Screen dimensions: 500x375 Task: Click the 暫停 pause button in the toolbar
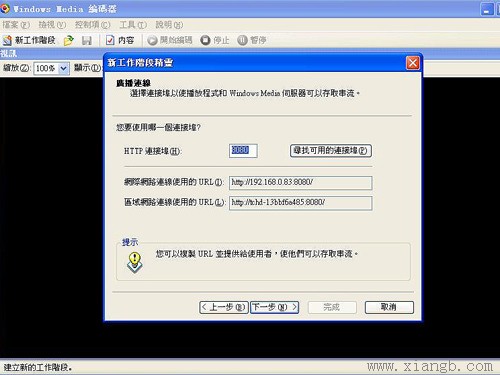[x=252, y=40]
